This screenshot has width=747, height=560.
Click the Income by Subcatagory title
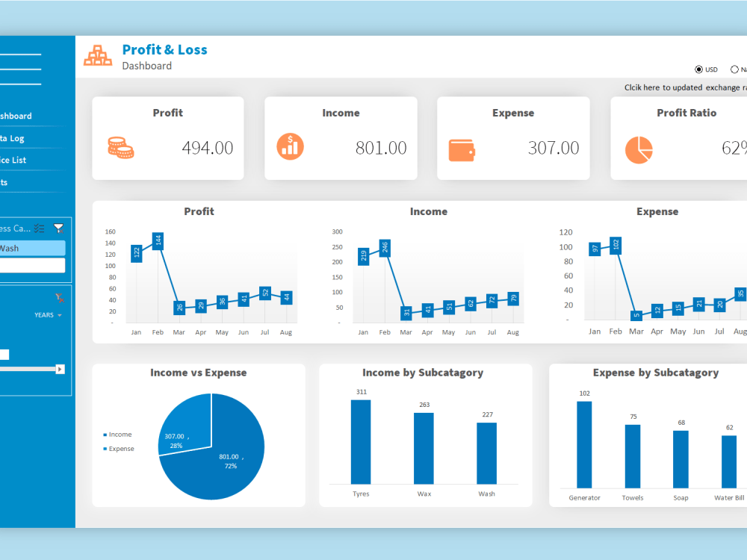tap(423, 373)
